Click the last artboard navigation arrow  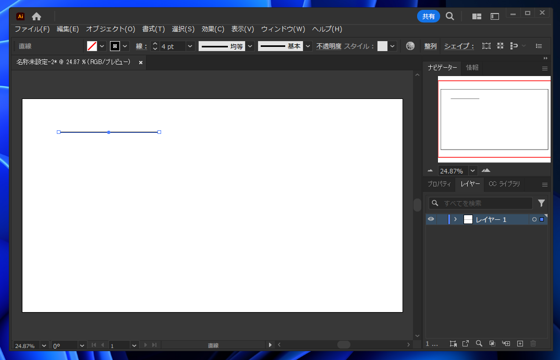(x=154, y=345)
